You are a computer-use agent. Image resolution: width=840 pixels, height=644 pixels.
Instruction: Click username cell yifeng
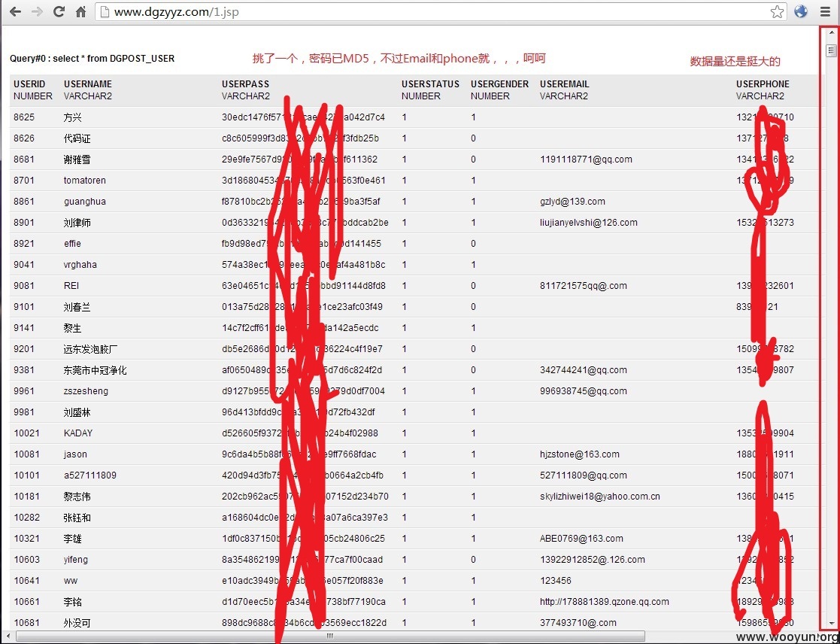[x=75, y=560]
